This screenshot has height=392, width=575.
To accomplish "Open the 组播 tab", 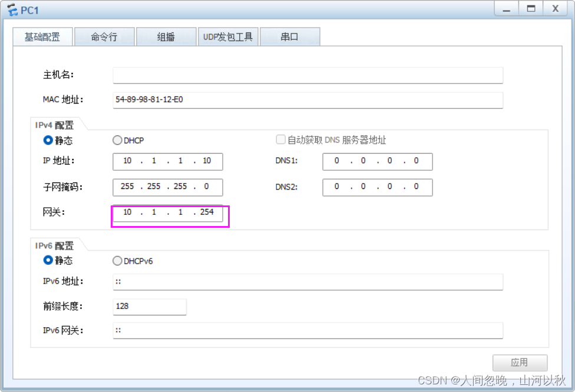I will [x=166, y=36].
